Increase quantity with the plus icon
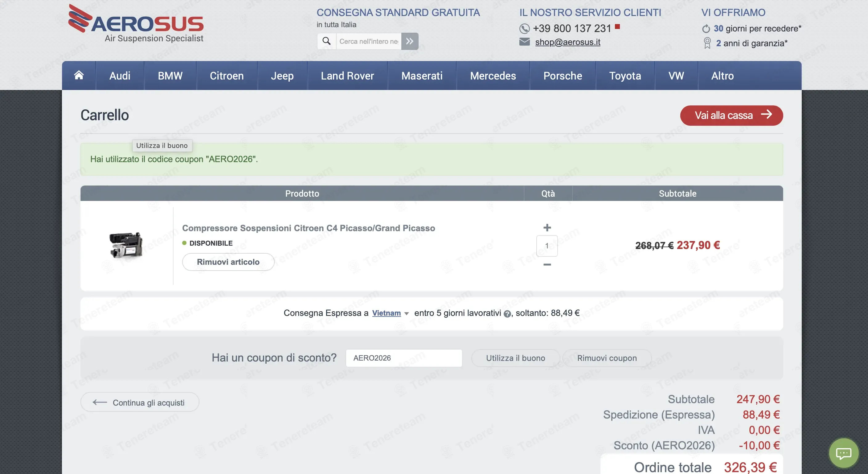This screenshot has width=868, height=474. pos(547,227)
